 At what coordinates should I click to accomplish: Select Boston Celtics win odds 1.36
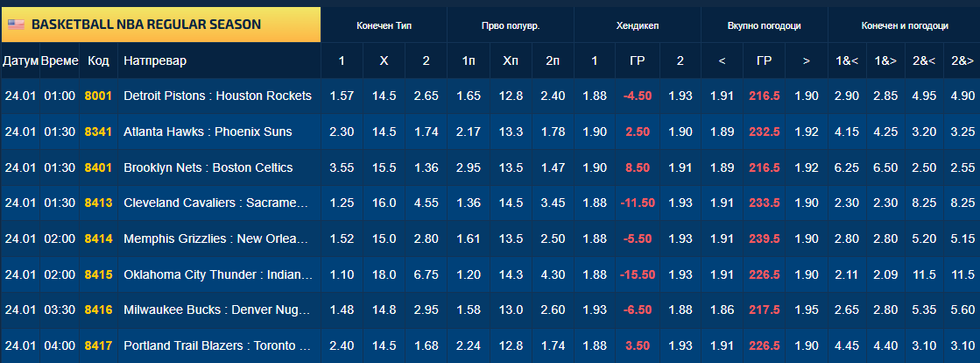426,167
